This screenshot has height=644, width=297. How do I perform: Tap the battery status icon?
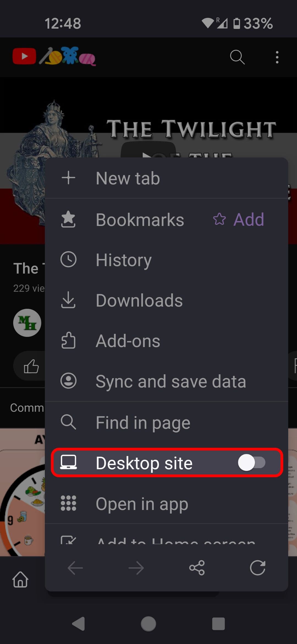coord(237,23)
